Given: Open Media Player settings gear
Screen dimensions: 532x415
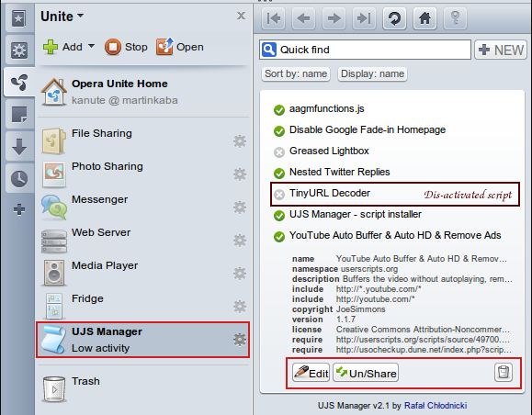Looking at the screenshot, I should click(x=240, y=274).
